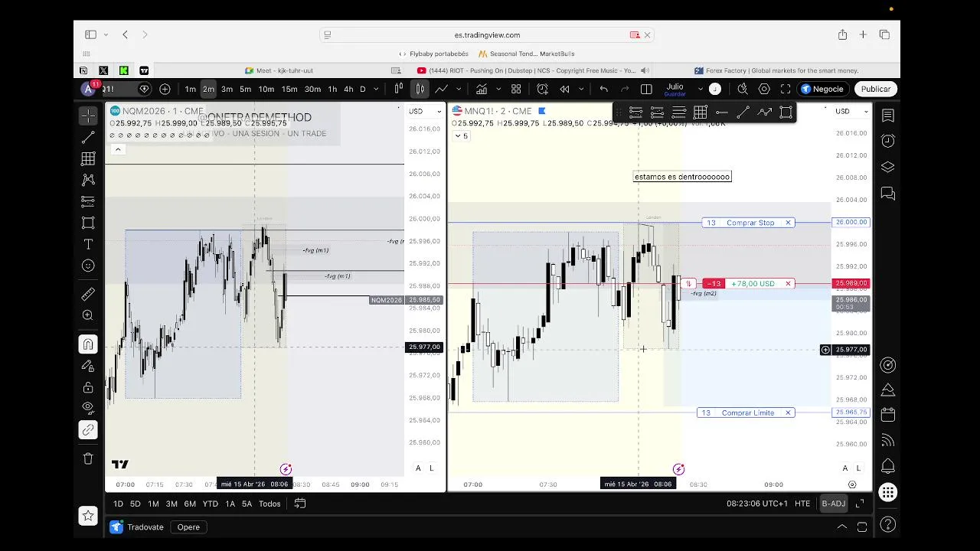Select 4h timeframe

[x=348, y=89]
